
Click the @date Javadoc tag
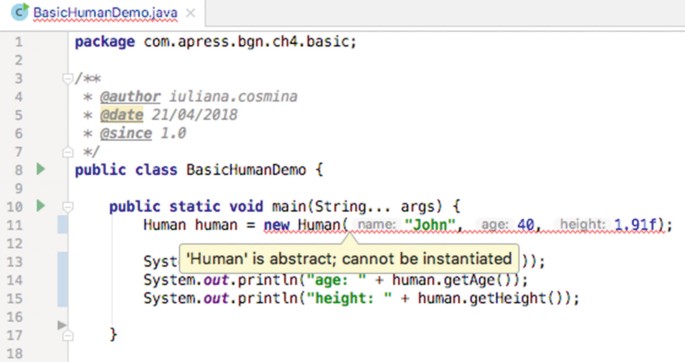click(121, 115)
